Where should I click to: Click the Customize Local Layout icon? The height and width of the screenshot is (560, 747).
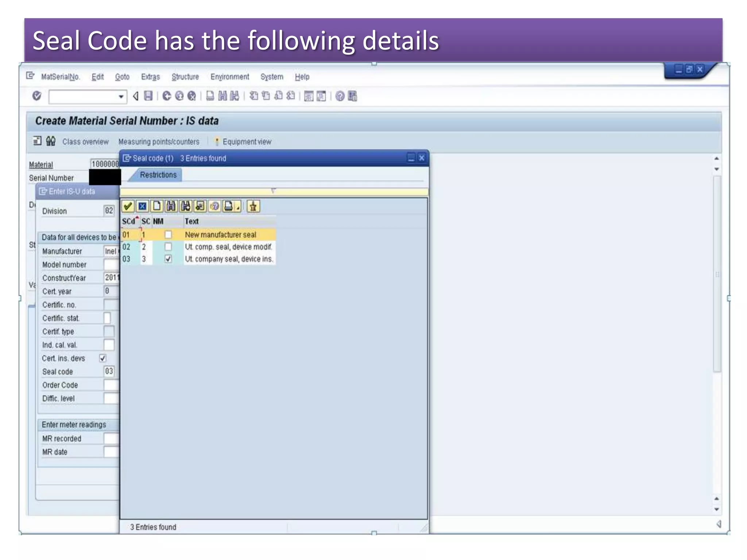(352, 96)
